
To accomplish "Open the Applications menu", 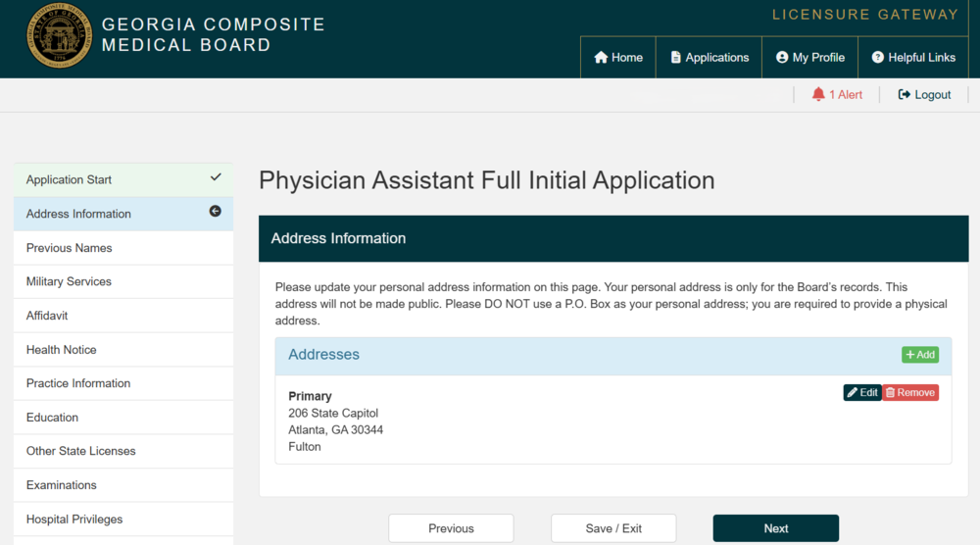I will coord(710,58).
